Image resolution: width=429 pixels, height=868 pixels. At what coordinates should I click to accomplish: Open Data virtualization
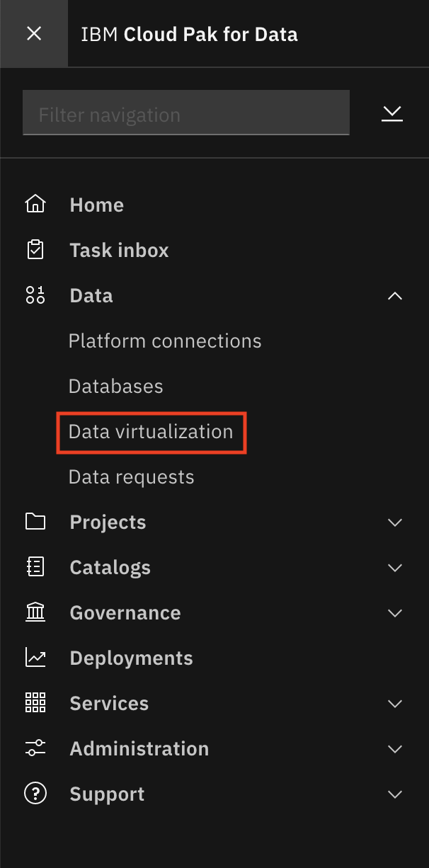pos(151,432)
